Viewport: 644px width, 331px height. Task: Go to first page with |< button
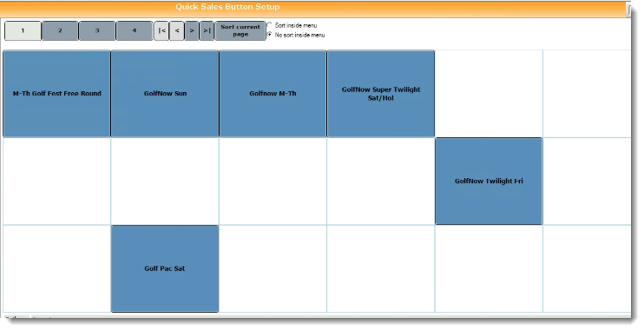(x=161, y=30)
